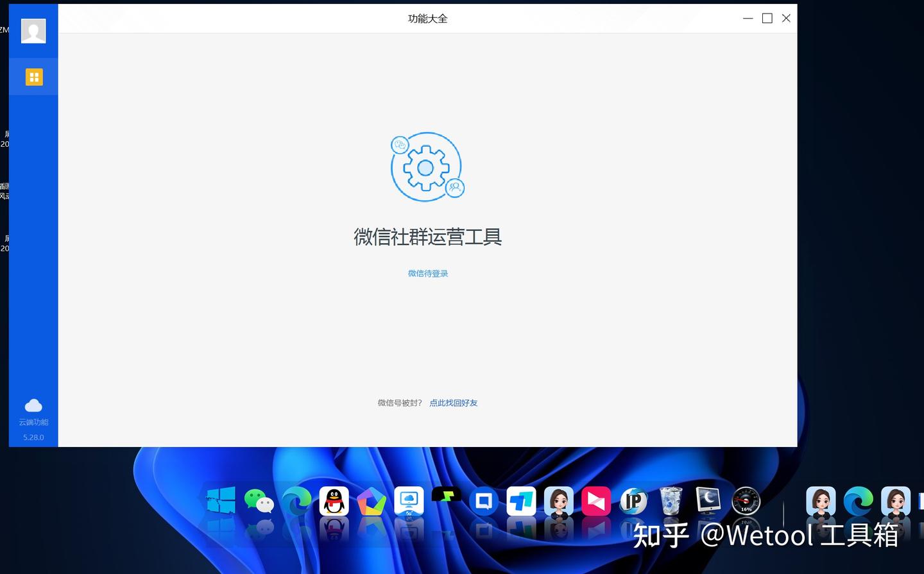Click the version number 5.28.0
This screenshot has width=924, height=574.
33,437
